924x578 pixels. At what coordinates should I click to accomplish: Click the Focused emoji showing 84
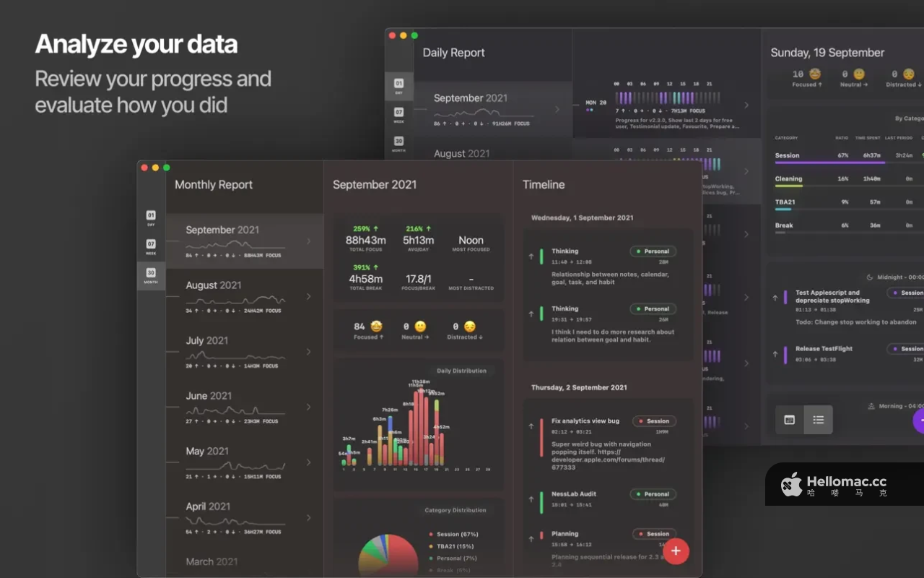click(377, 327)
